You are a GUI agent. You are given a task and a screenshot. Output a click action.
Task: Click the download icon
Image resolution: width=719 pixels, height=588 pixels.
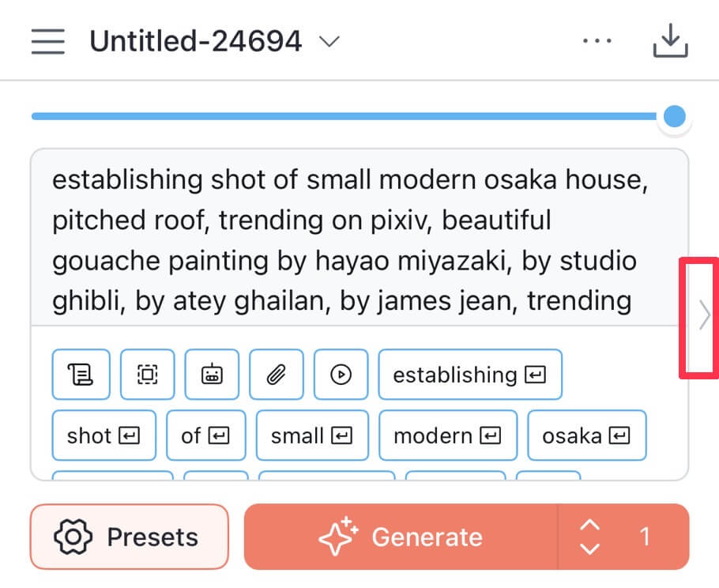click(x=670, y=41)
